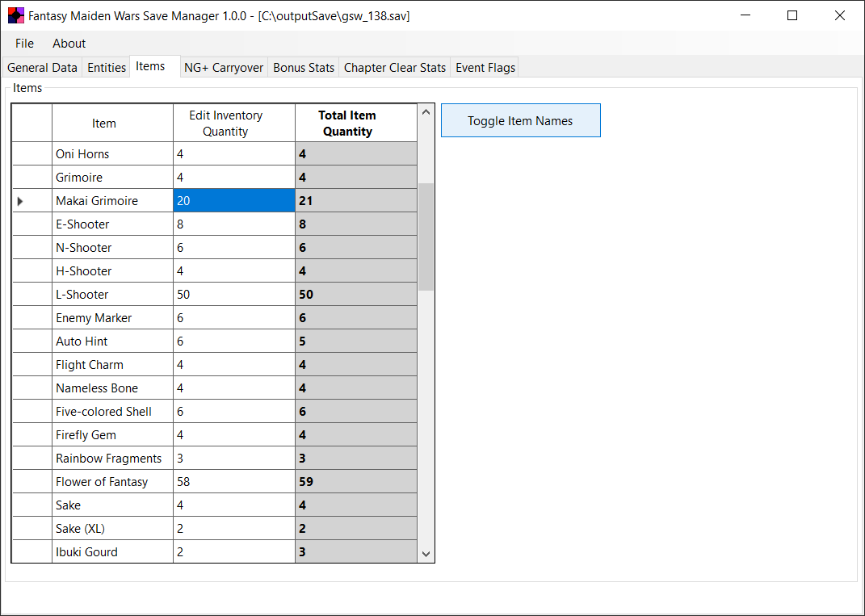Image resolution: width=865 pixels, height=616 pixels.
Task: Edit Grimoire inventory quantity cell
Action: (x=234, y=177)
